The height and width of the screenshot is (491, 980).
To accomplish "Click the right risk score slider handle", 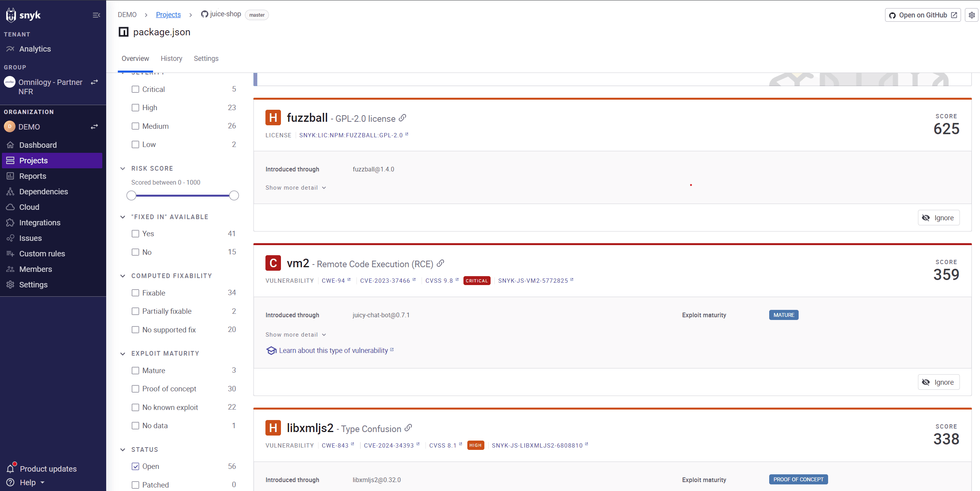I will coord(234,195).
